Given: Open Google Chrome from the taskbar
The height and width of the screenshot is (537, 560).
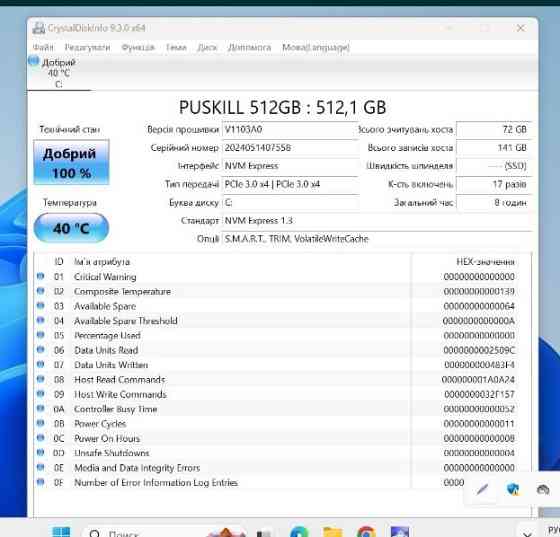Looking at the screenshot, I should [366, 532].
